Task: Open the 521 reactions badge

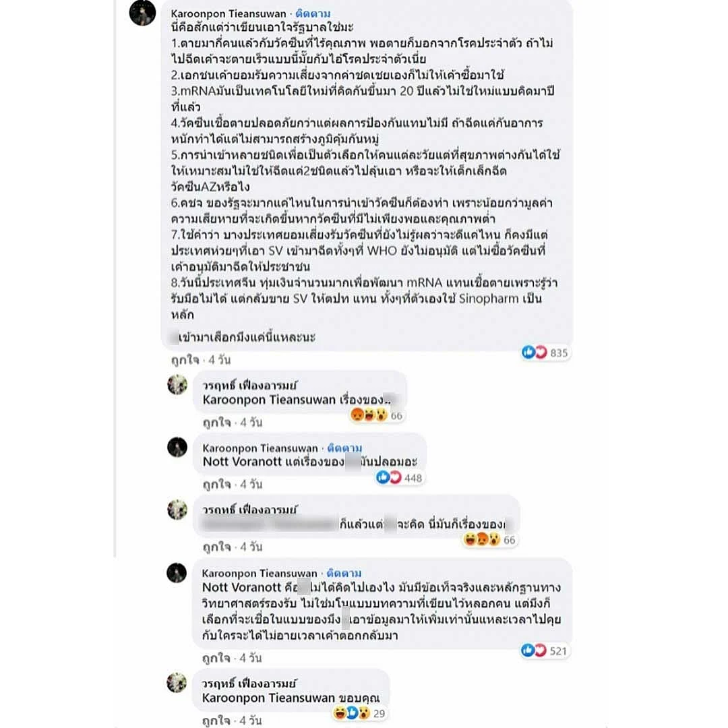Action: (545, 651)
